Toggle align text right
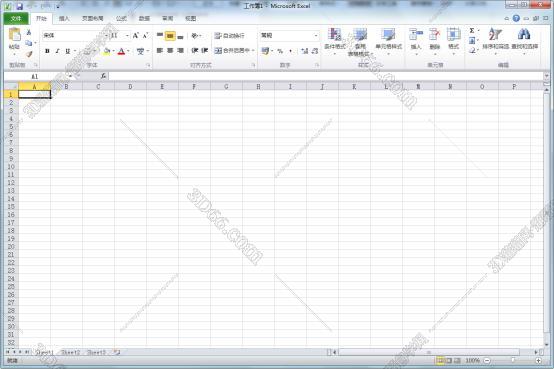The height and width of the screenshot is (369, 554). tap(180, 51)
